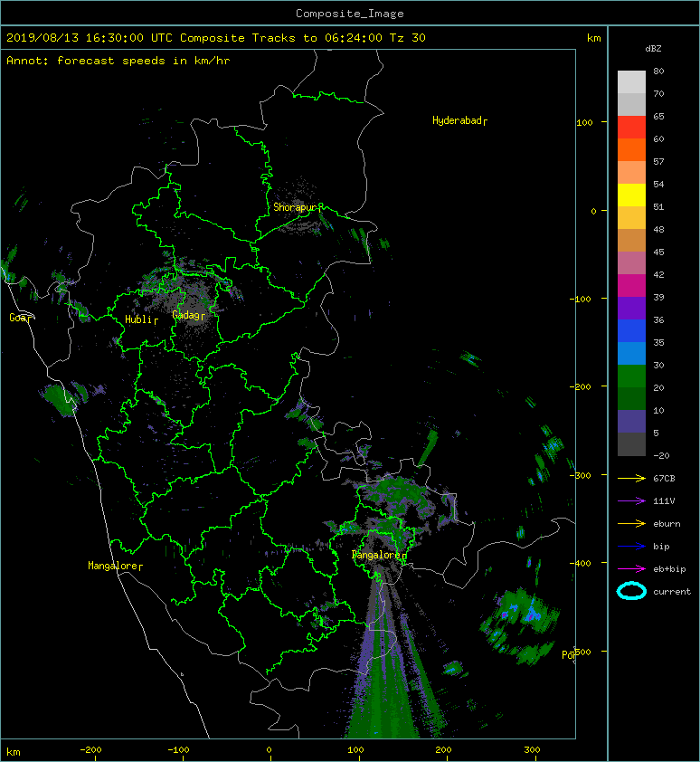Select the slate purple 10-5 dBZ swatch
The image size is (700, 762).
tap(631, 422)
